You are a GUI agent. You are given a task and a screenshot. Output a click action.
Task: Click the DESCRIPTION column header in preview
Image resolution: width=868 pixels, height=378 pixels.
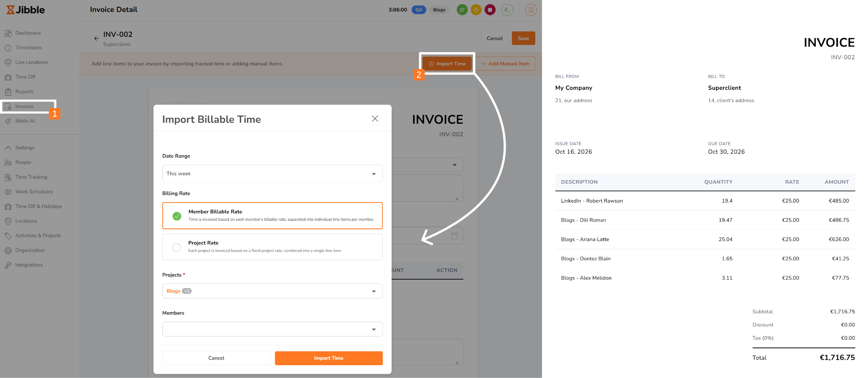click(x=579, y=182)
